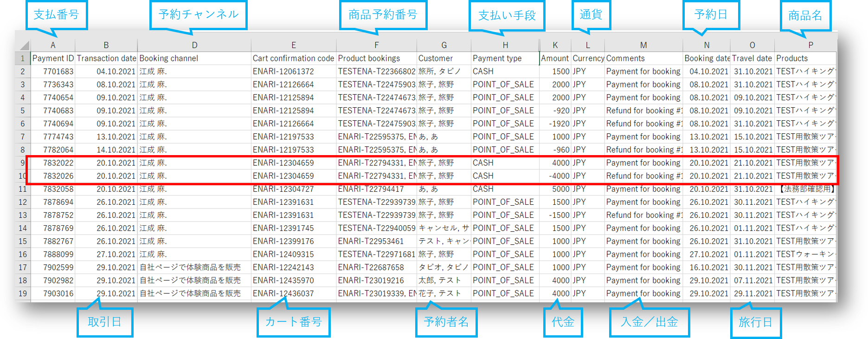
Task: Click the Cart confirmation code header cell
Action: click(293, 59)
